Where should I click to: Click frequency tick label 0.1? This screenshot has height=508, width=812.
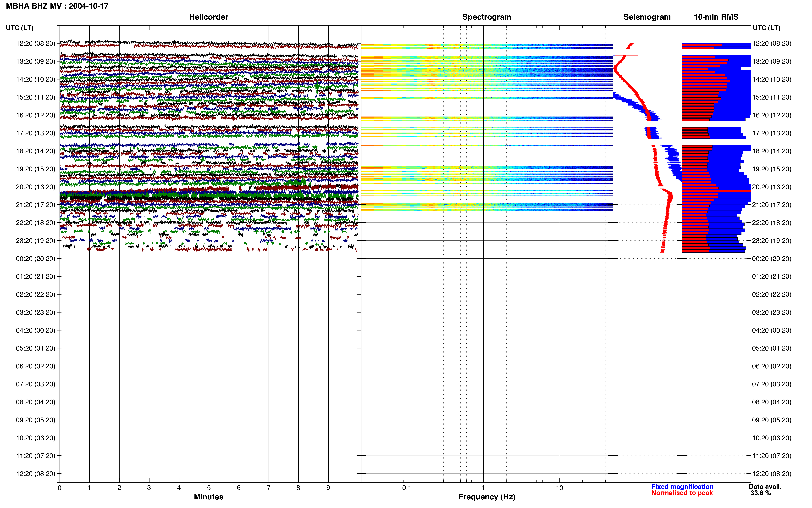[407, 488]
